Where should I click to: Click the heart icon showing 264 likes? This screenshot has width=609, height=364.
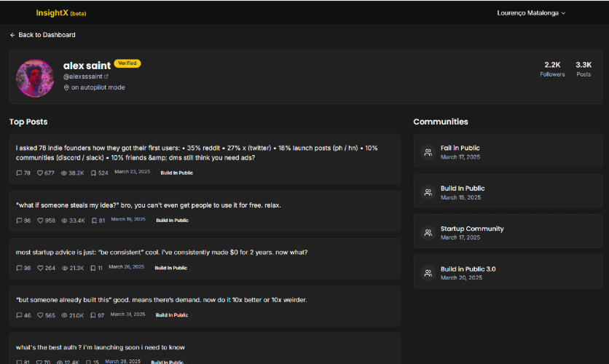coord(40,268)
